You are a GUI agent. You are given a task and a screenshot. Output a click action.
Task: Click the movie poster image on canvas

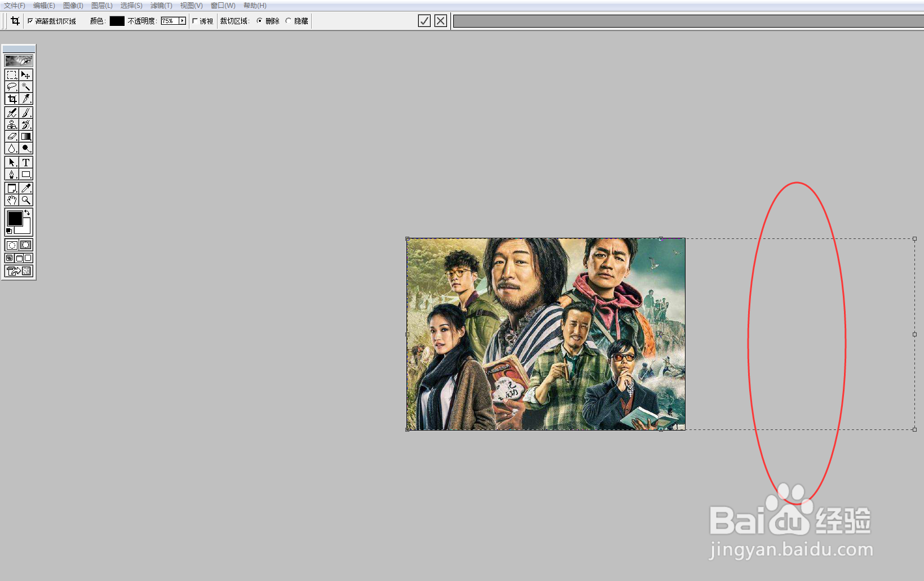click(546, 334)
